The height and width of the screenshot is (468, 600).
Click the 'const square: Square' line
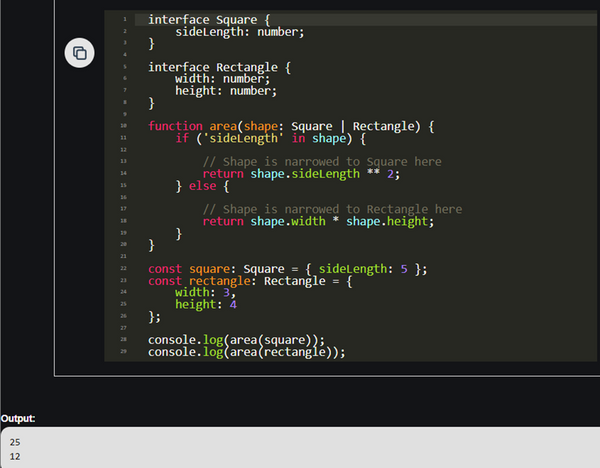287,269
